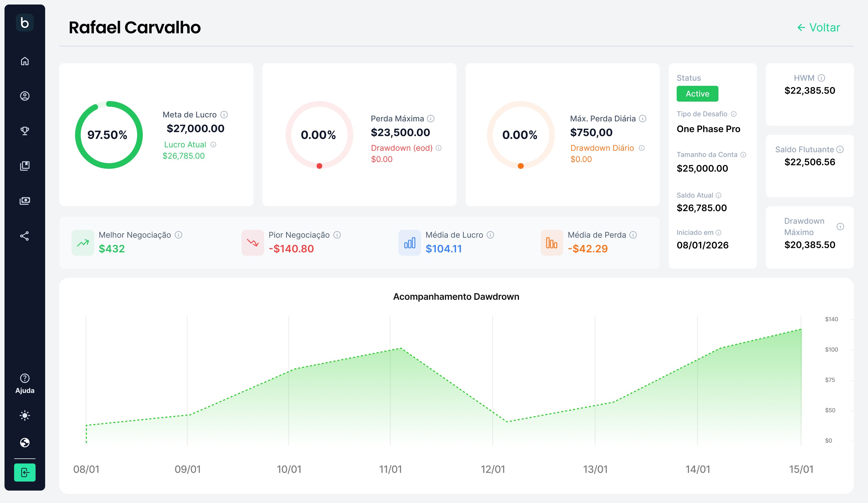The width and height of the screenshot is (868, 503).
Task: Click info icon beside Perda Máxima
Action: (x=431, y=119)
